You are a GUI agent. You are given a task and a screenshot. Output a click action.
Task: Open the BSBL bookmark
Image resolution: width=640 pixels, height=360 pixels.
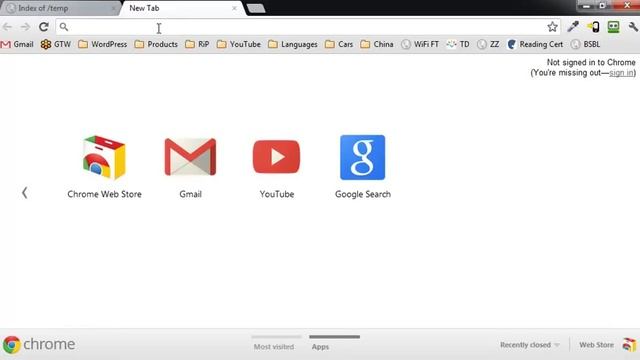click(x=585, y=44)
